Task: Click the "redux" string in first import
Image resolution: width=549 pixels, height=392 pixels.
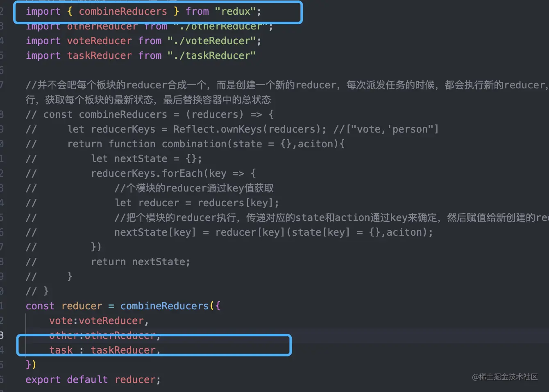Action: (x=236, y=11)
